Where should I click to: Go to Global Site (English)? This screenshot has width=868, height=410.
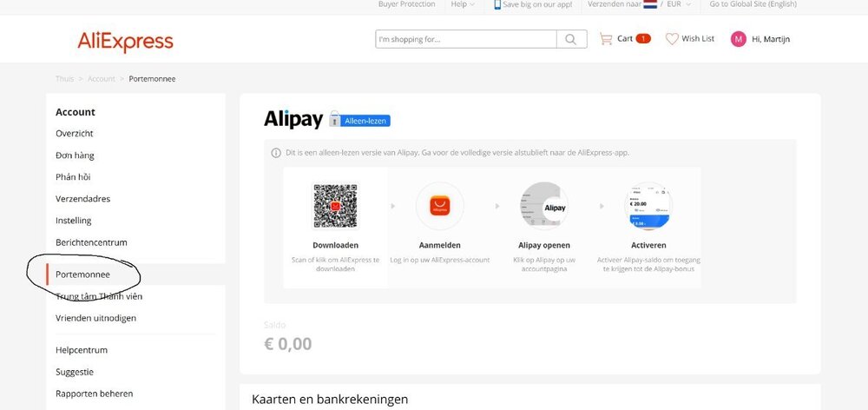click(x=753, y=4)
